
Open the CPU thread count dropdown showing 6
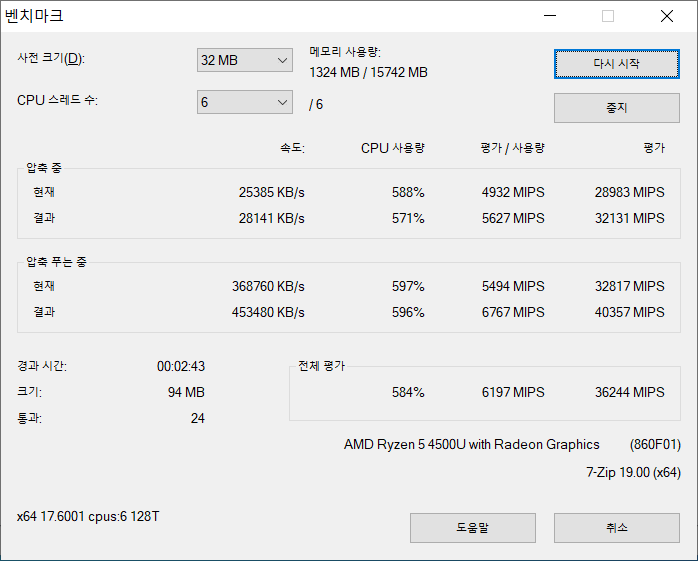[x=244, y=102]
